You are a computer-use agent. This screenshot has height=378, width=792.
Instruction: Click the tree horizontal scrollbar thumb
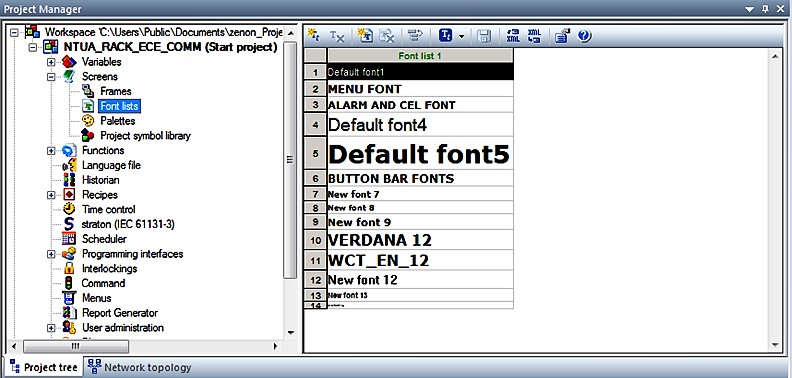(x=76, y=346)
